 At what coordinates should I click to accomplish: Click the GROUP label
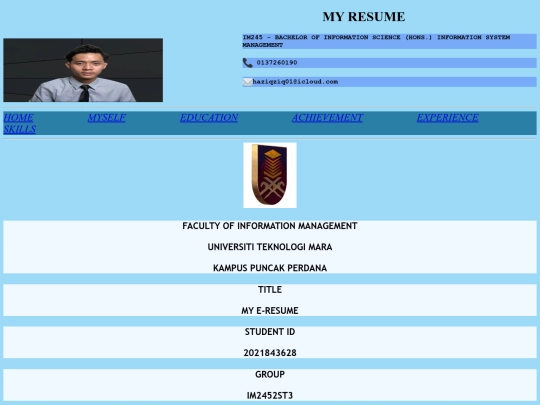pos(270,374)
